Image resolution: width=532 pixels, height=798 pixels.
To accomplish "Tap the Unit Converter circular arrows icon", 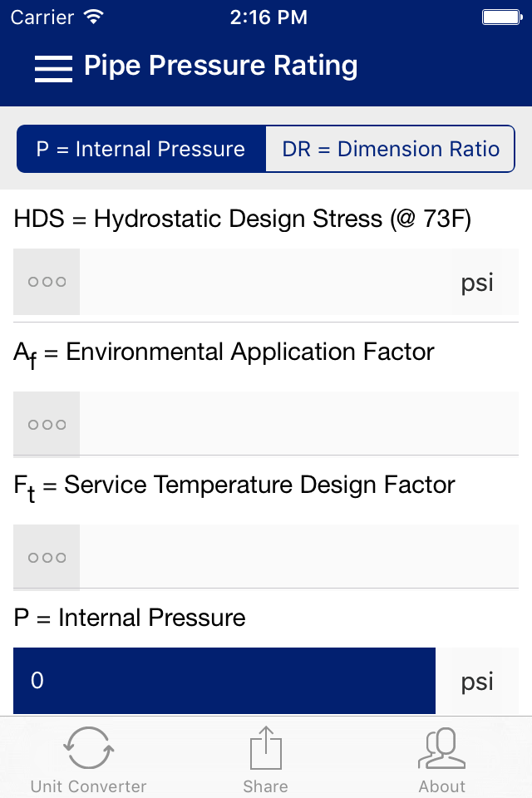I will (x=89, y=747).
